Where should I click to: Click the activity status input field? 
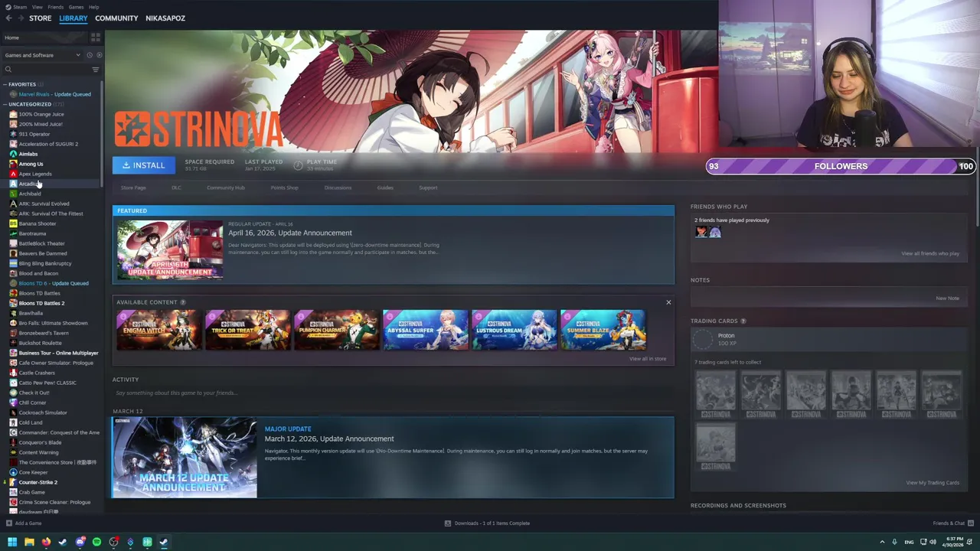pyautogui.click(x=393, y=393)
